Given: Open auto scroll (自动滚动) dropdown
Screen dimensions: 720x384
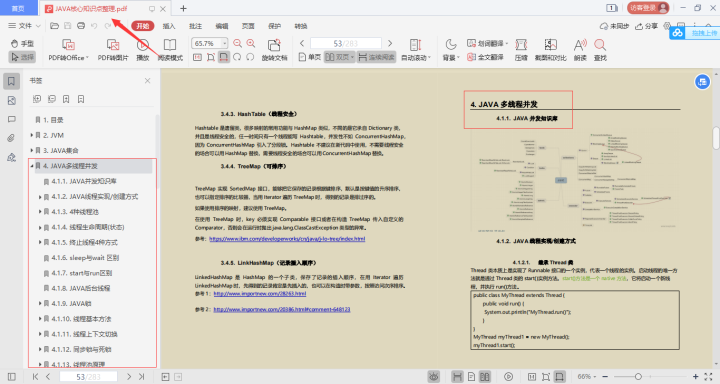Looking at the screenshot, I should coord(416,50).
